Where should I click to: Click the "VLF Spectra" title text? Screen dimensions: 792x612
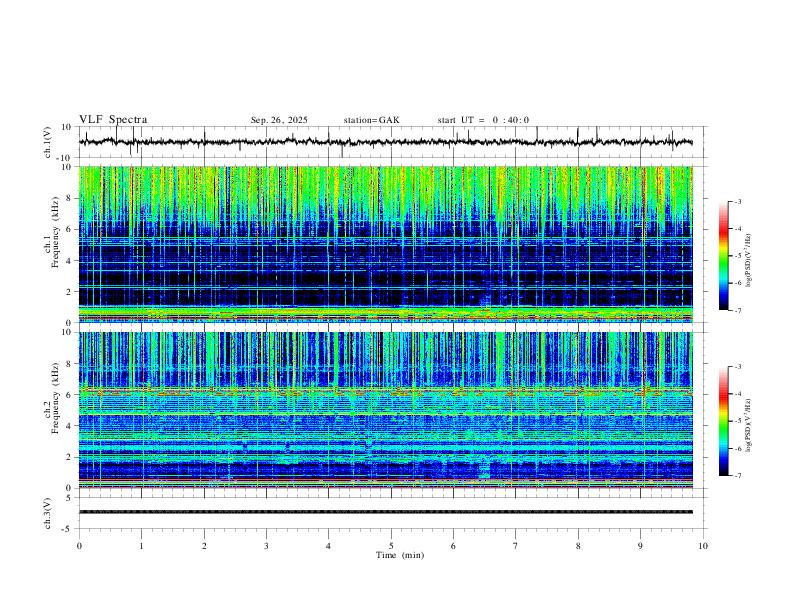coord(113,120)
